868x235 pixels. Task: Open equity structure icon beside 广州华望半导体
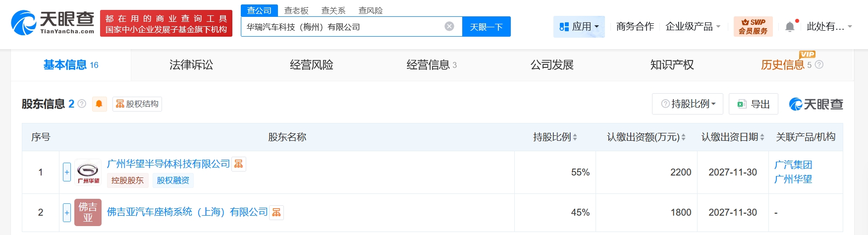[239, 164]
